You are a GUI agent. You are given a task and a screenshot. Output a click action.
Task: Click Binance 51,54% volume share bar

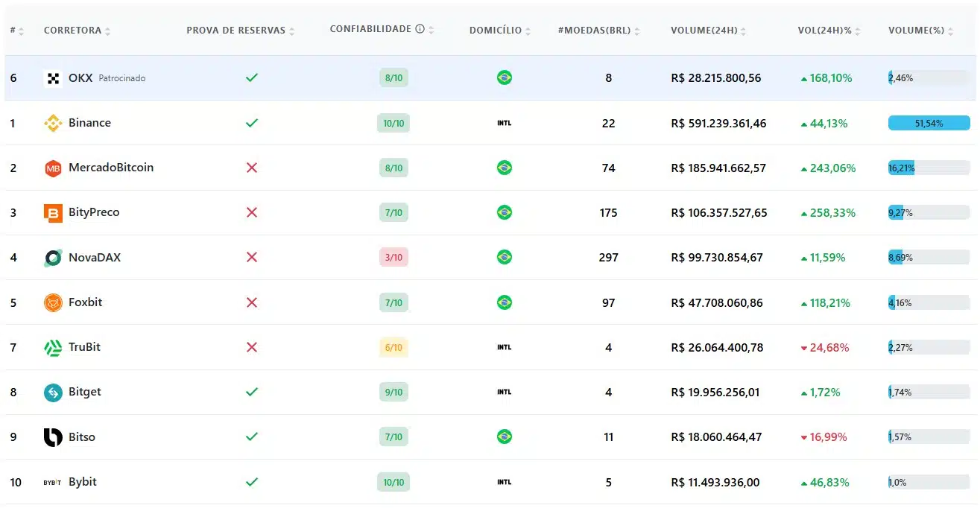coord(929,123)
